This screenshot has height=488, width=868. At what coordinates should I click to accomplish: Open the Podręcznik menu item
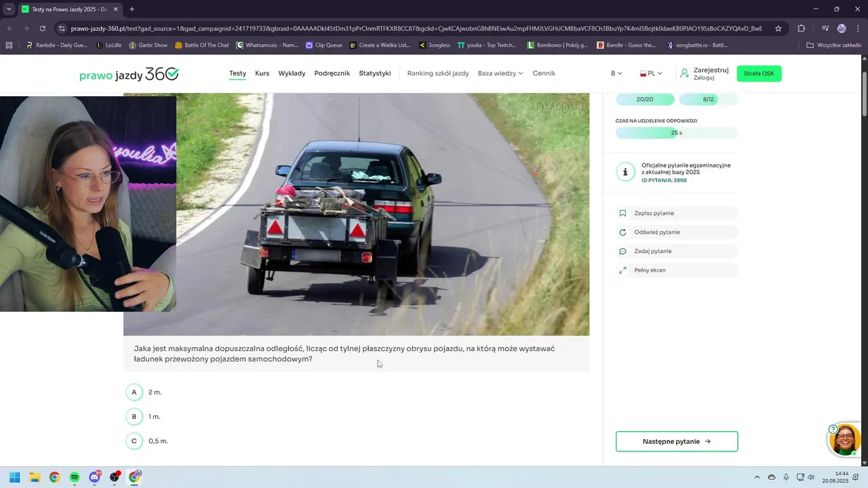pyautogui.click(x=332, y=73)
